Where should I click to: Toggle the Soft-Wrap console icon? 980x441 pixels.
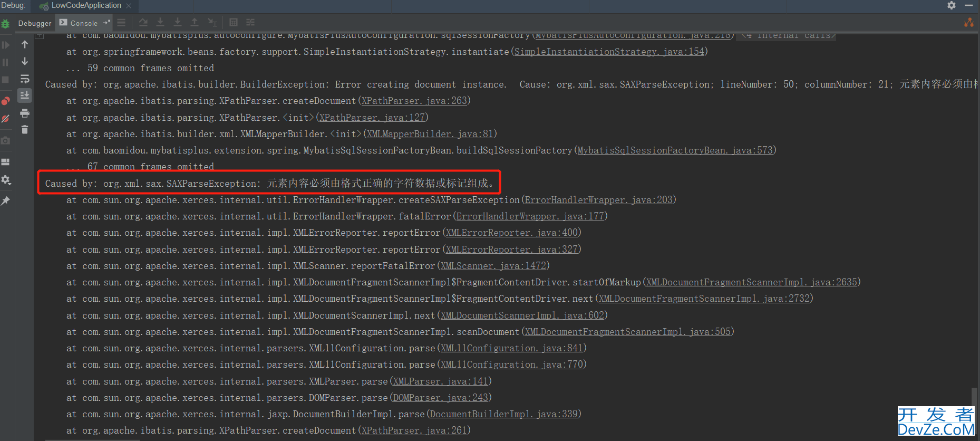[25, 79]
